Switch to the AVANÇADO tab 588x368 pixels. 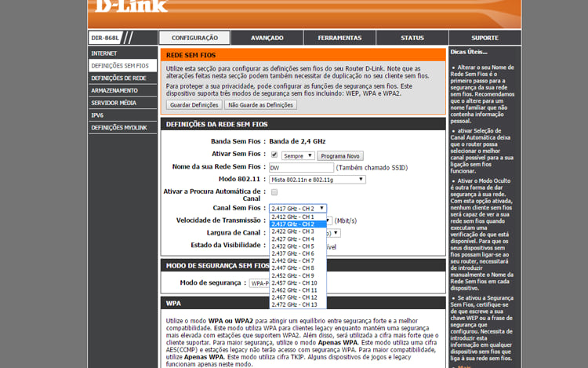click(267, 38)
